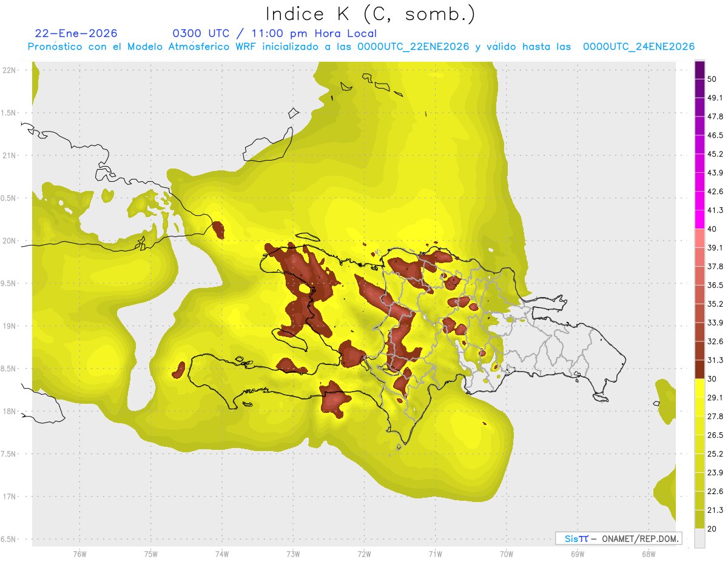
Task: Select the dark purple swatch above legend value 50
Action: tap(699, 70)
